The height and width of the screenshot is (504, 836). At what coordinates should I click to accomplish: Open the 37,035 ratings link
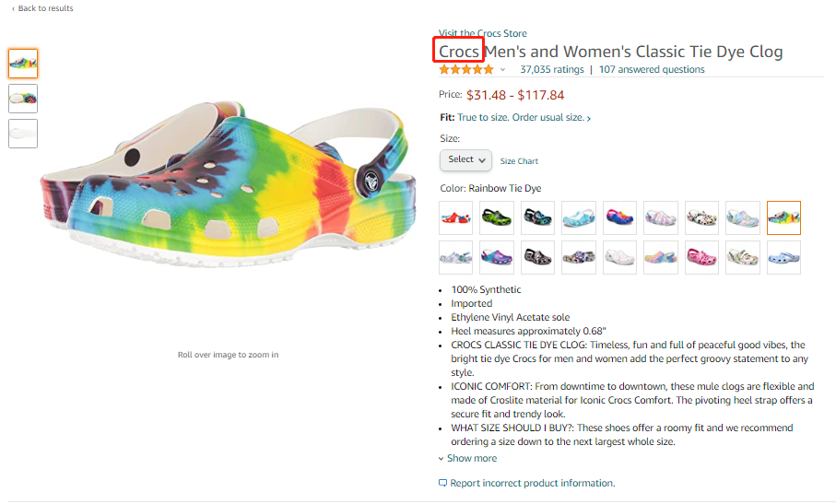(552, 69)
